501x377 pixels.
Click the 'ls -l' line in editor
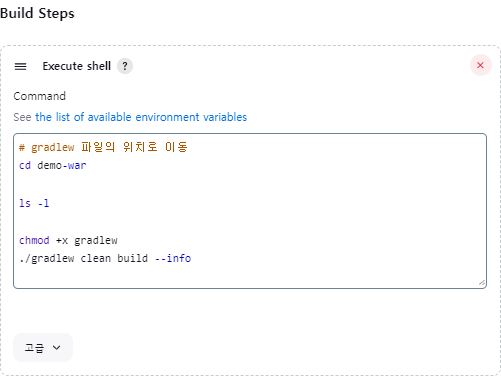tap(34, 203)
